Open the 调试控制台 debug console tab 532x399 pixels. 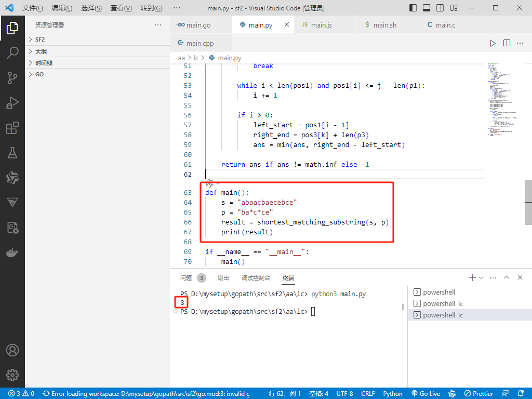(256, 278)
